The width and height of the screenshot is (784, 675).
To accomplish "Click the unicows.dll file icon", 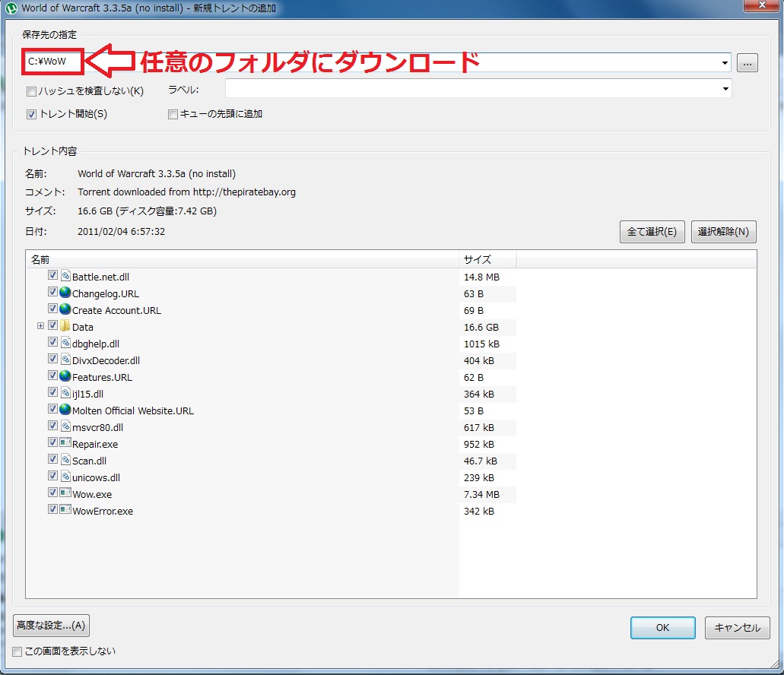I will click(65, 476).
